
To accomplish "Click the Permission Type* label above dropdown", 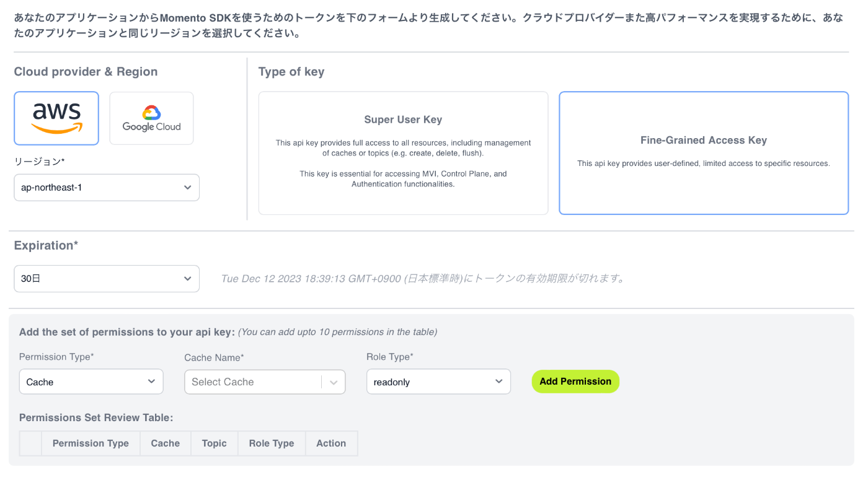I will [56, 357].
